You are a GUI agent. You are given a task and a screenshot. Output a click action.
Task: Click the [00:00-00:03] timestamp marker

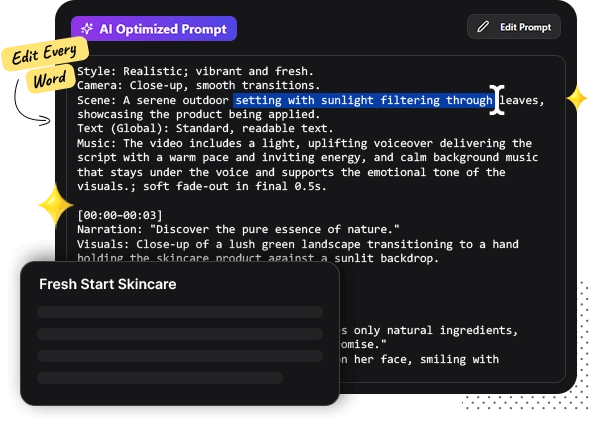119,215
